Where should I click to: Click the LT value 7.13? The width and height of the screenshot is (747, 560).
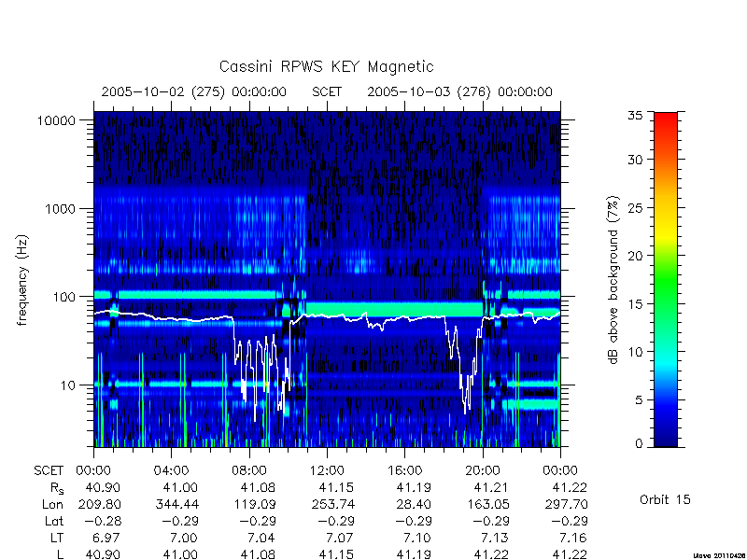[x=495, y=538]
